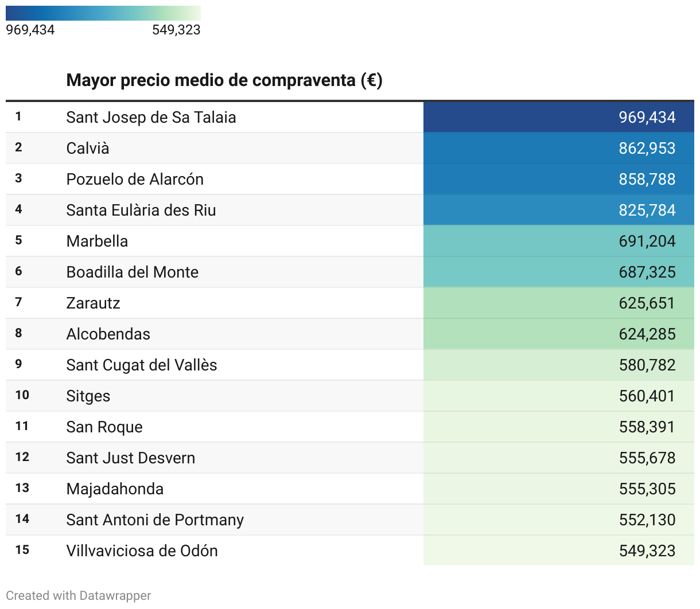
Task: Select Pozuelo de Alarcón in the table
Action: pos(135,179)
